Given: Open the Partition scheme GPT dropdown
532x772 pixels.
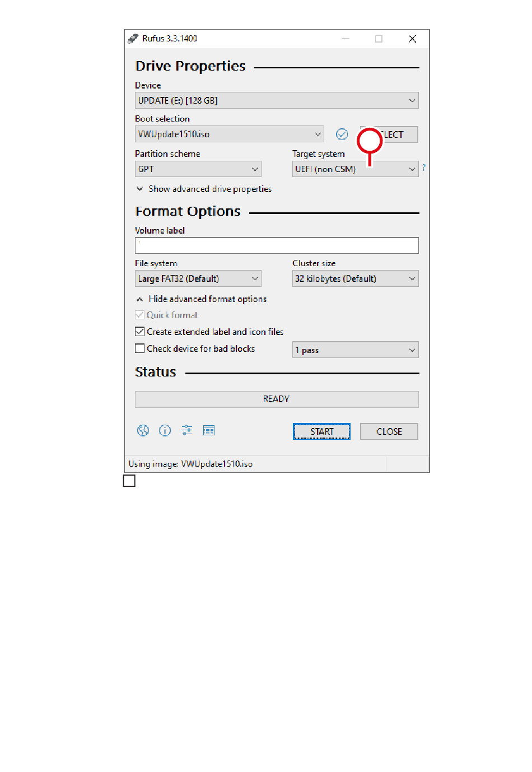Looking at the screenshot, I should [198, 169].
